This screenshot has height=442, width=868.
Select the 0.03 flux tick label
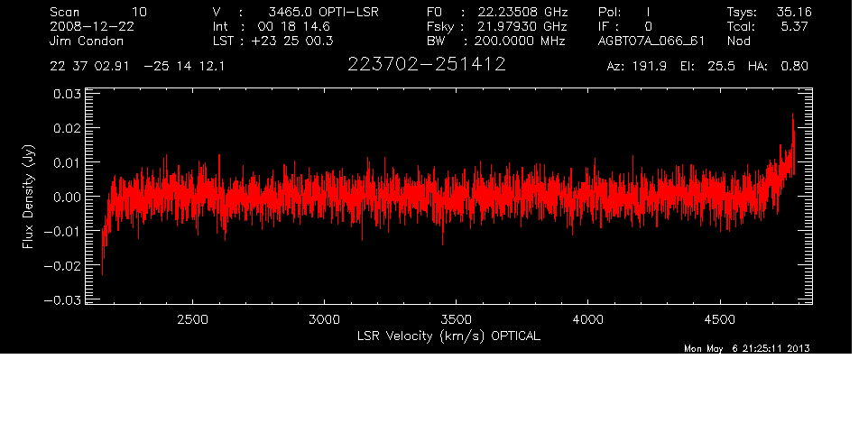(67, 94)
